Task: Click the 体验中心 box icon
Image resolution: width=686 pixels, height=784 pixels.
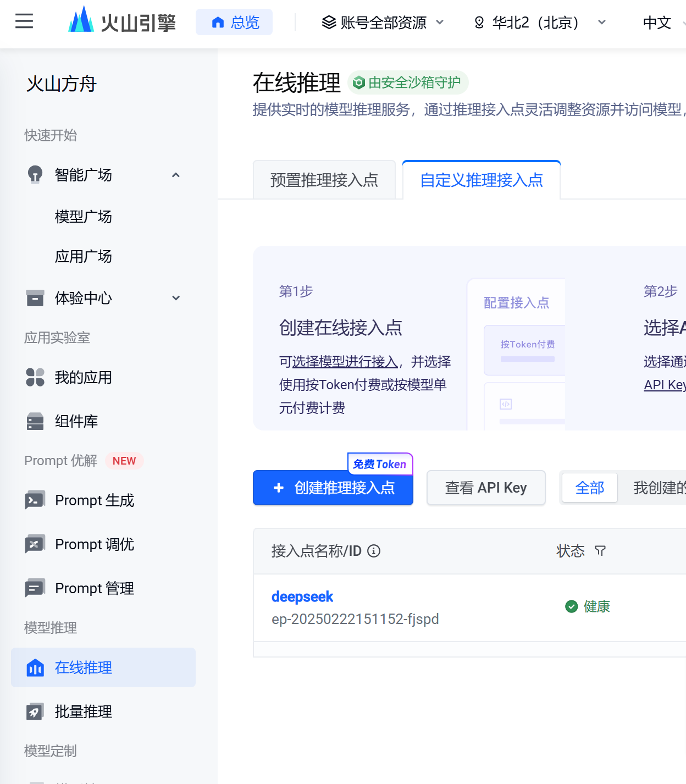Action: pyautogui.click(x=35, y=298)
